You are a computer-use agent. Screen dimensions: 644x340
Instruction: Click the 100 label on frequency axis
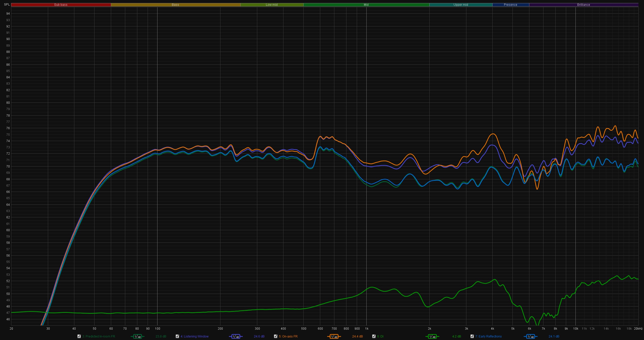pos(157,329)
